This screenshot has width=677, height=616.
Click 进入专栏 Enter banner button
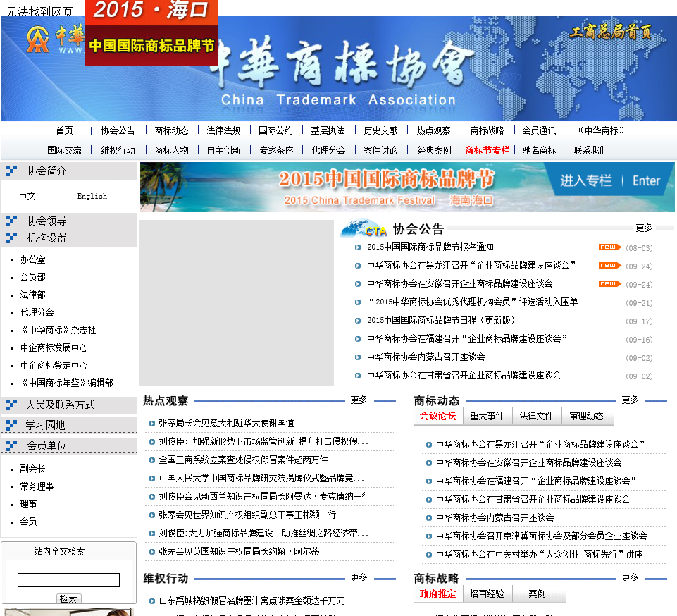tap(609, 180)
